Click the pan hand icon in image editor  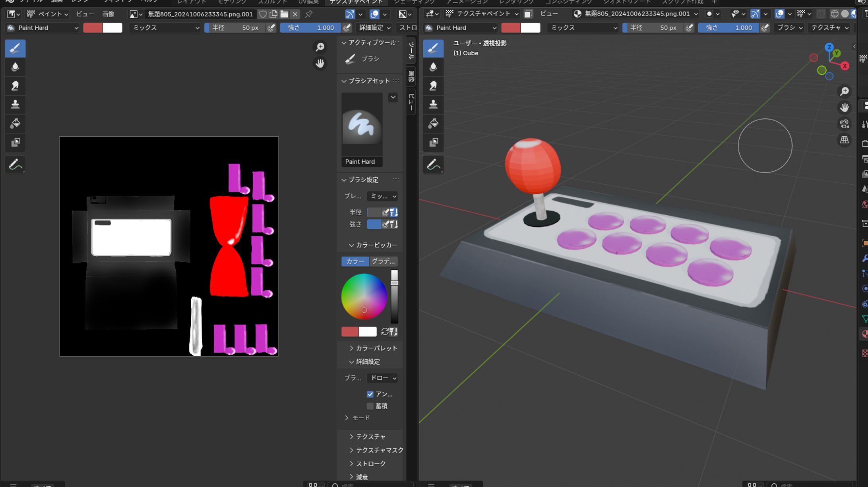pos(320,63)
